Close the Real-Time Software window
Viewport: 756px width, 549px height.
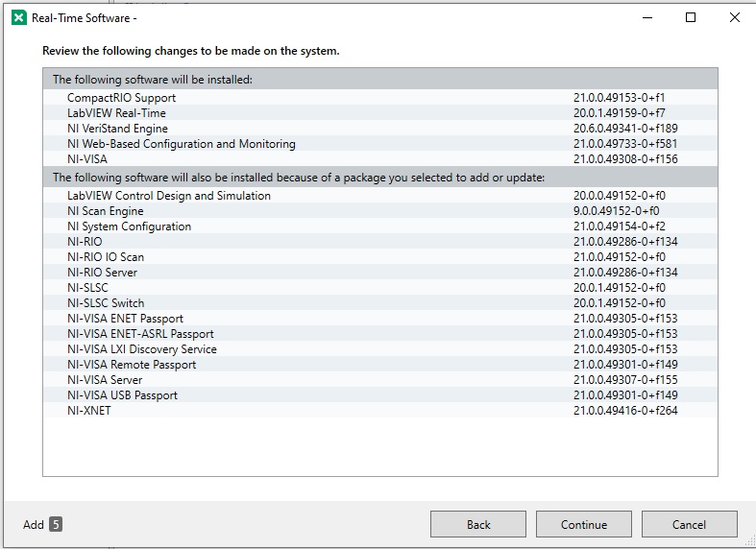[x=734, y=17]
